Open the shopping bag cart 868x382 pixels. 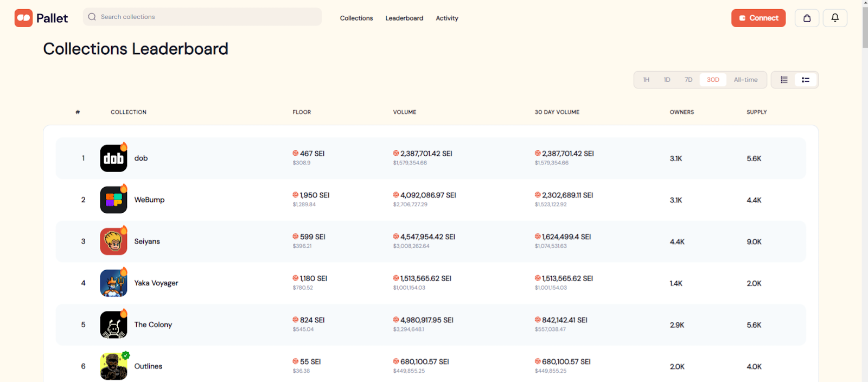click(x=807, y=18)
